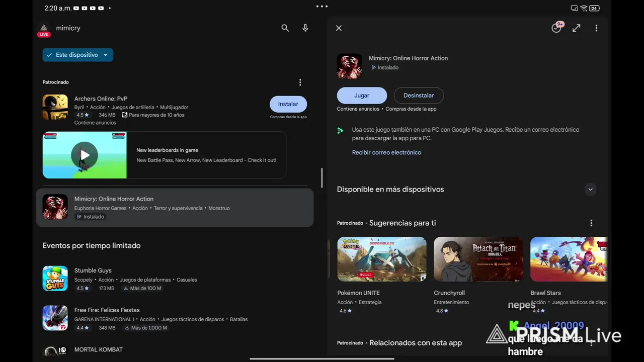The image size is (644, 362).
Task: Tap the Mimicry icon in details panel
Action: pos(350,66)
